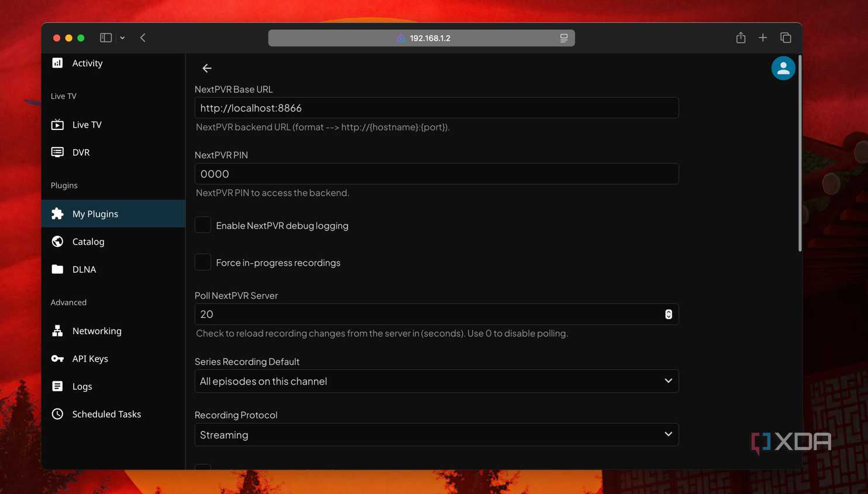Click the DLNA folder icon

tap(57, 269)
